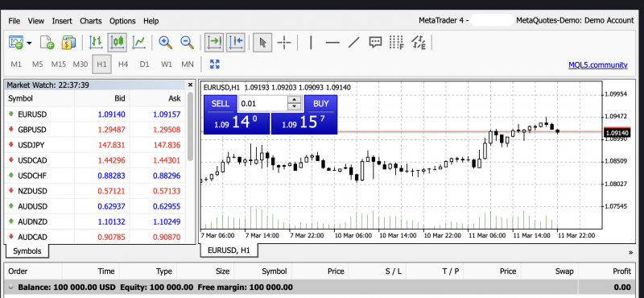Select the H4 timeframe
644x298 pixels.
[x=123, y=64]
